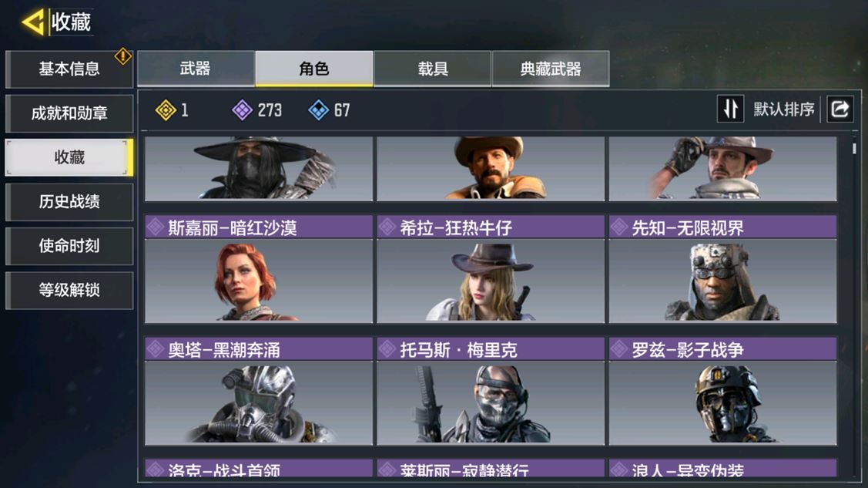
Task: Click the yellow legendary rarity diamond icon
Action: click(166, 110)
